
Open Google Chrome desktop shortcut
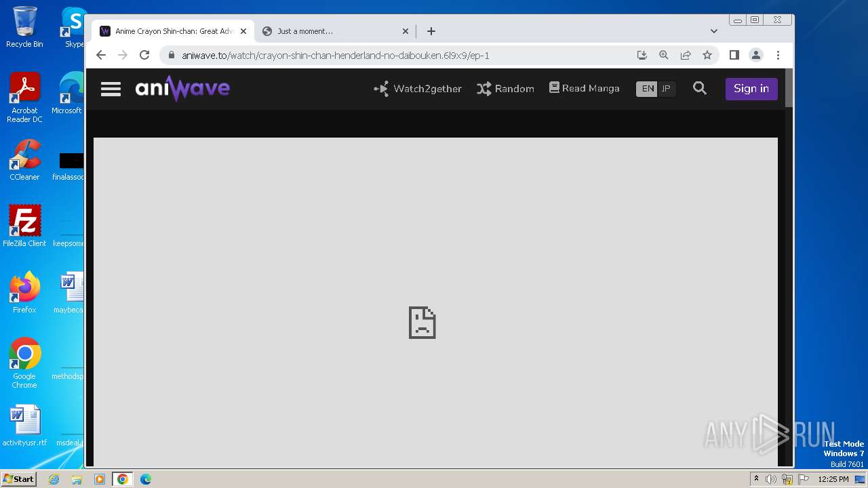coord(24,363)
